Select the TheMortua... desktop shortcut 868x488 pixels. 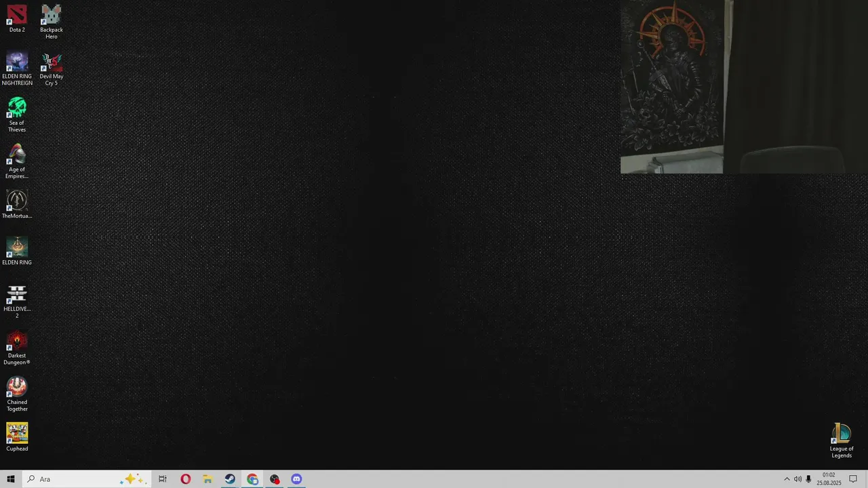(17, 205)
